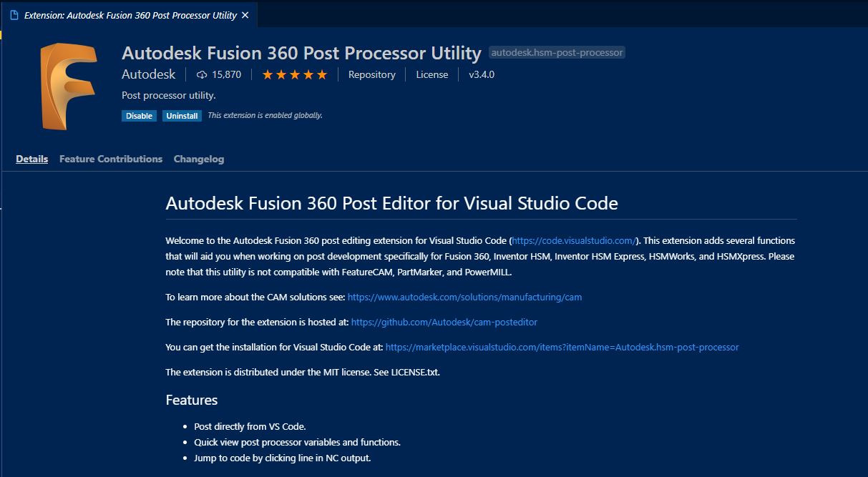
Task: Open the Visual Studio marketplace link
Action: (562, 347)
